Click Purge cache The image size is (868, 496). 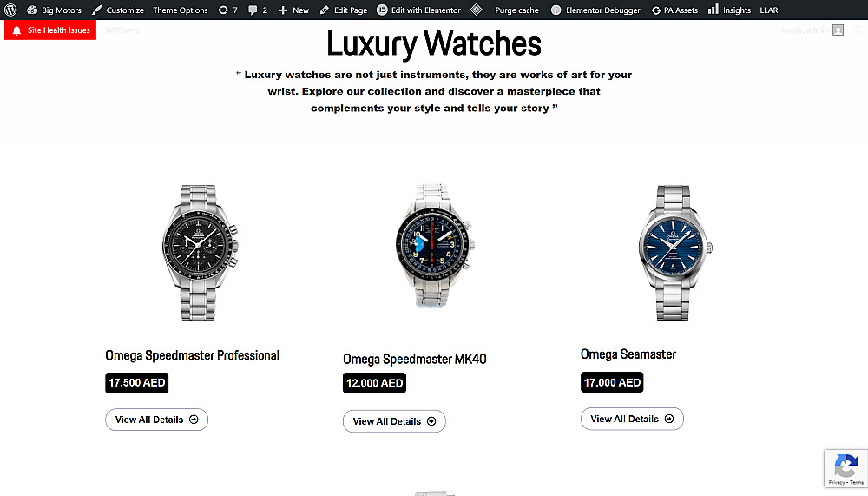(516, 10)
